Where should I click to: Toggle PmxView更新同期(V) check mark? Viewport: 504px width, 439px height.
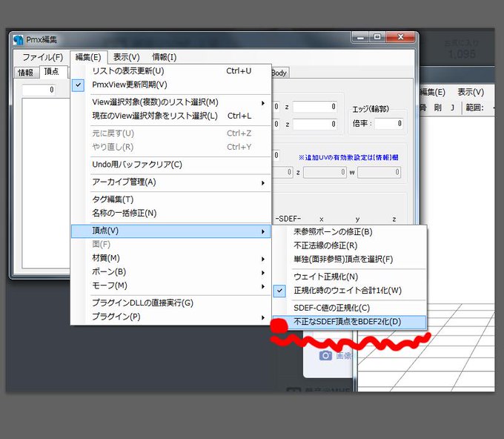(x=78, y=85)
